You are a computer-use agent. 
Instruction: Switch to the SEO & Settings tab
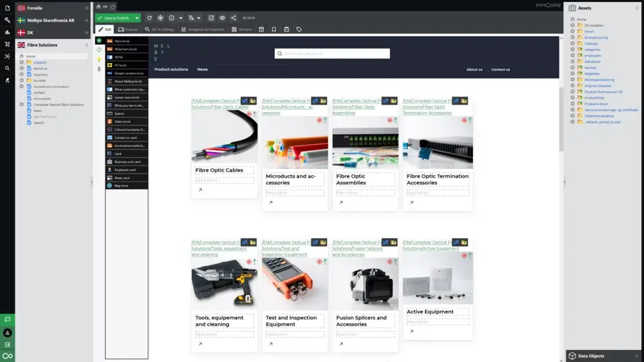click(160, 29)
